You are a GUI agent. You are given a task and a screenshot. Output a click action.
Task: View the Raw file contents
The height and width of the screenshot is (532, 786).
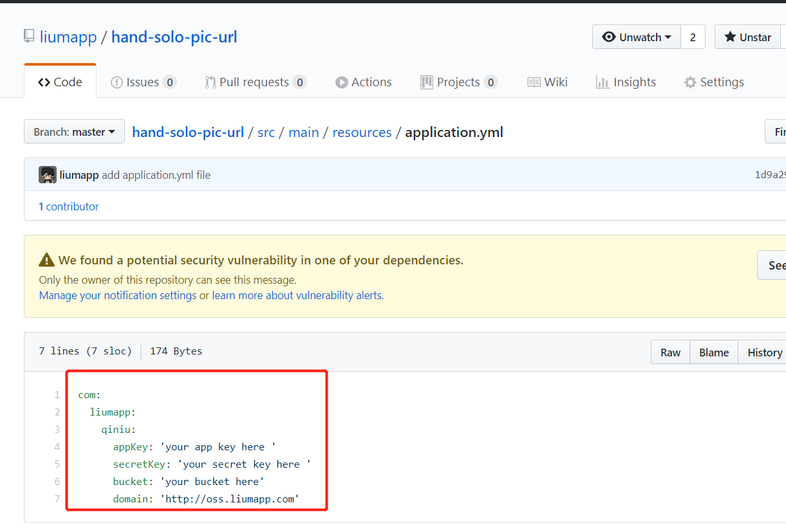(670, 353)
